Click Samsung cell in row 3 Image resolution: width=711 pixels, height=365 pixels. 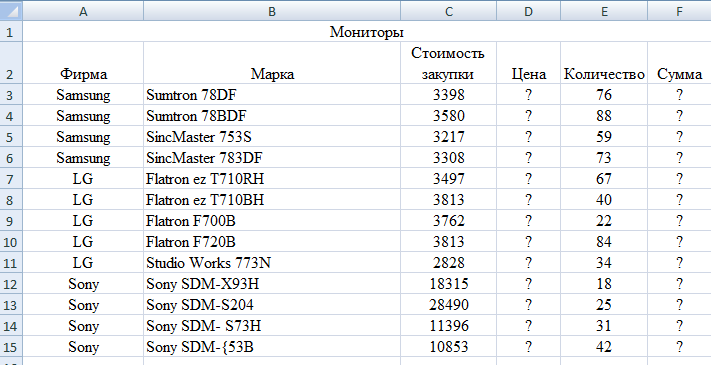[83, 95]
